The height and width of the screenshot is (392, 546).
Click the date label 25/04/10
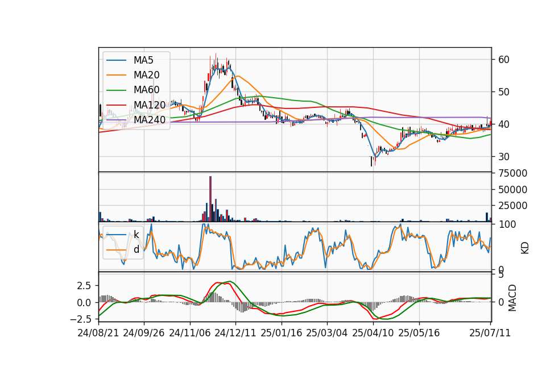(x=373, y=333)
